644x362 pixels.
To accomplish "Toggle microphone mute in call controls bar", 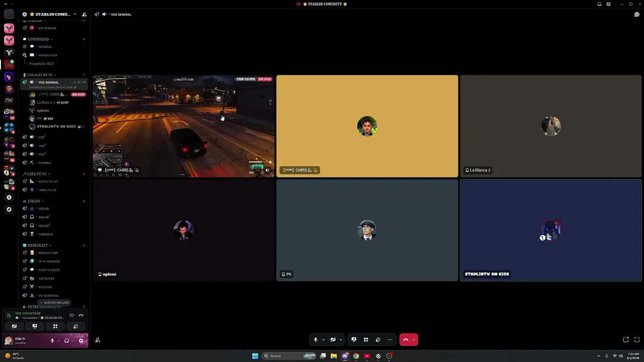I will (x=315, y=340).
